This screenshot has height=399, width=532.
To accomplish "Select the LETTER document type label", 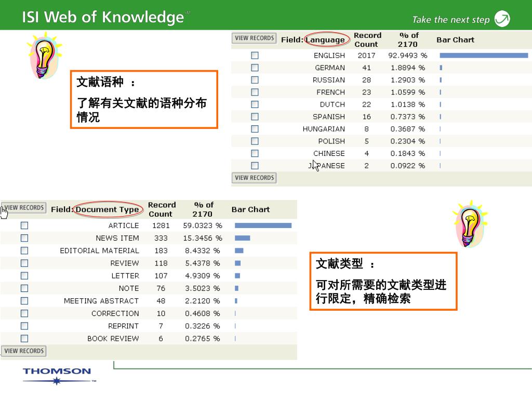I will pos(125,275).
